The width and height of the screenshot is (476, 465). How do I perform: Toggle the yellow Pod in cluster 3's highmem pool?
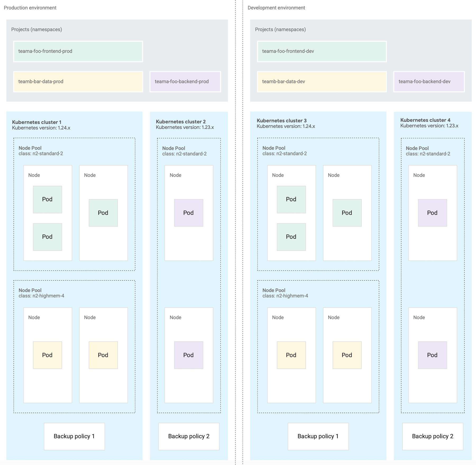tap(291, 355)
